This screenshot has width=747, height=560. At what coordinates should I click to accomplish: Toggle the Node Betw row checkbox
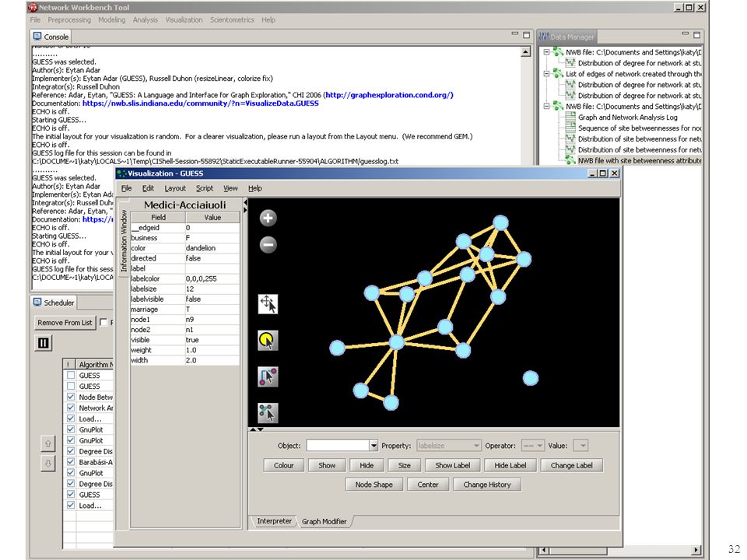71,397
